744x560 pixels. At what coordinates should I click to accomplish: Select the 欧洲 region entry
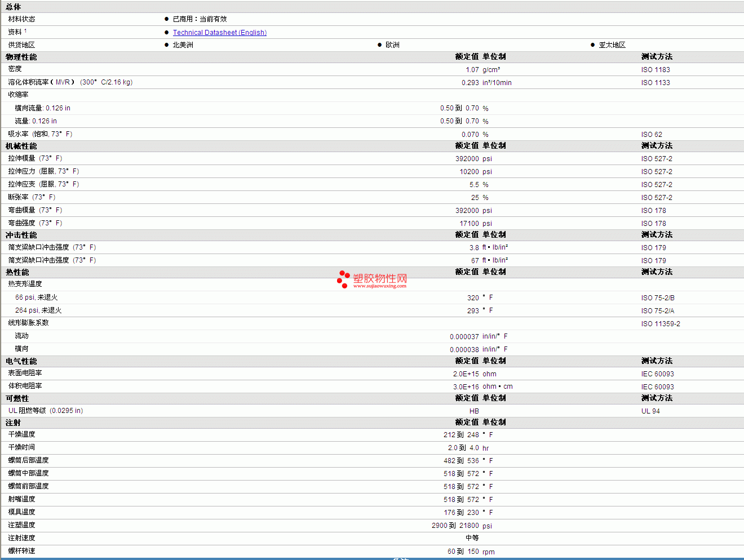pos(392,45)
